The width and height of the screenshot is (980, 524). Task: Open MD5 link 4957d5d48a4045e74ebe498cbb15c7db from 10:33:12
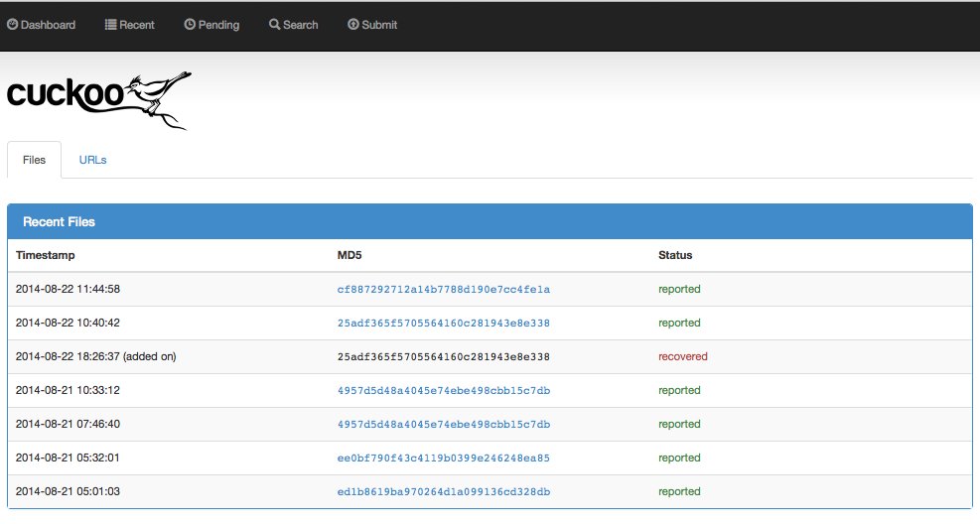pos(444,390)
